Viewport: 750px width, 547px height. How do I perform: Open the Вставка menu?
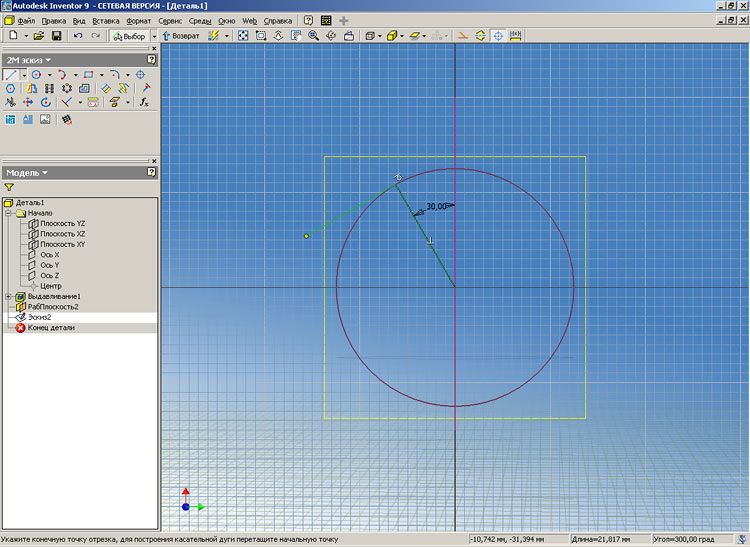(106, 21)
